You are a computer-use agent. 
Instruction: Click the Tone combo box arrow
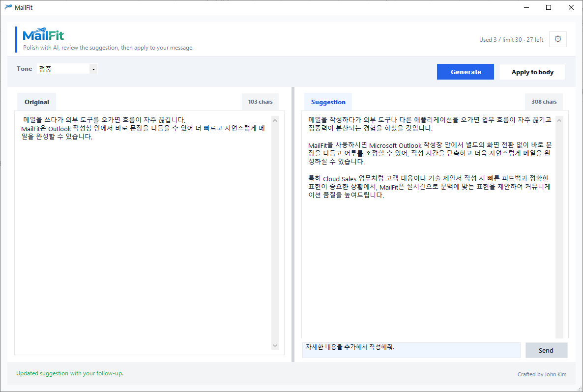click(x=93, y=69)
